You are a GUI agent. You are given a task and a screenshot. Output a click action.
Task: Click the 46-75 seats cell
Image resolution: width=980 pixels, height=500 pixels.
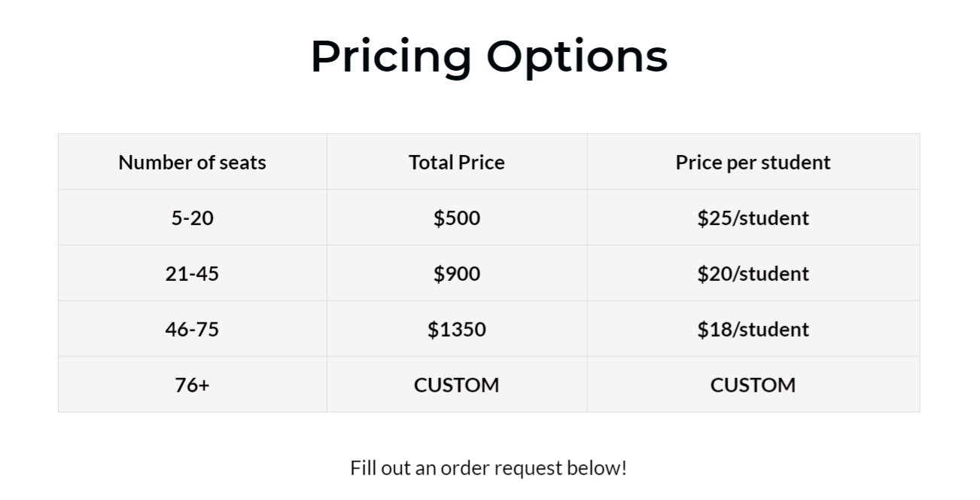(193, 329)
